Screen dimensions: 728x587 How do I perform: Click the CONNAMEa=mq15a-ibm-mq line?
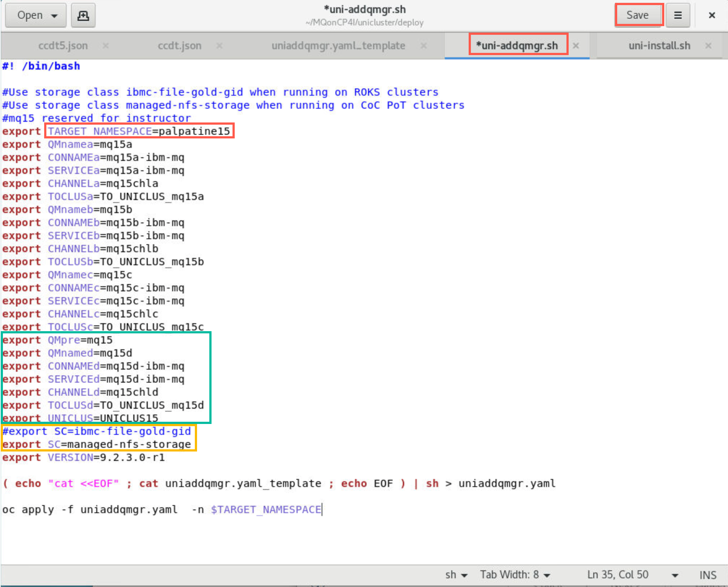pyautogui.click(x=93, y=157)
